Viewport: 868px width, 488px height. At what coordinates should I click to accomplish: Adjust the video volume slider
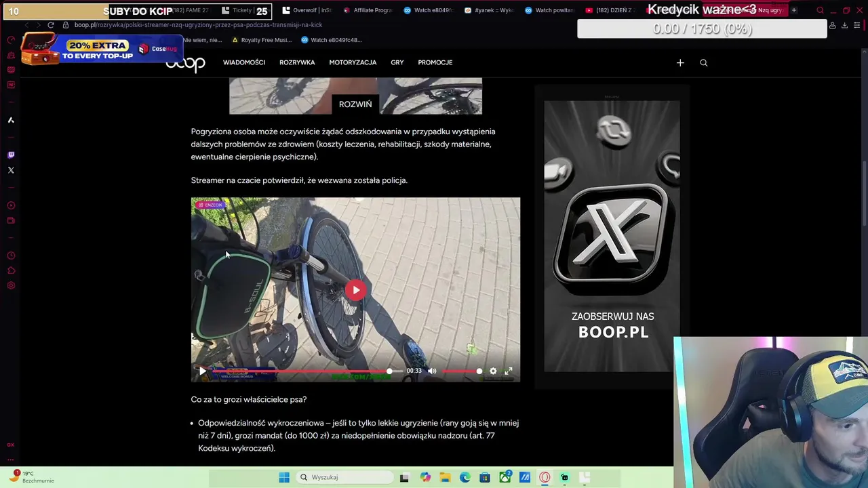click(461, 371)
